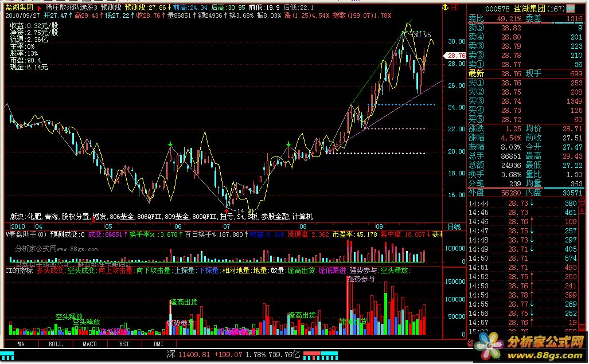Click the 盐湖集团 stock name at top-left
The height and width of the screenshot is (364, 589).
(x=19, y=7)
